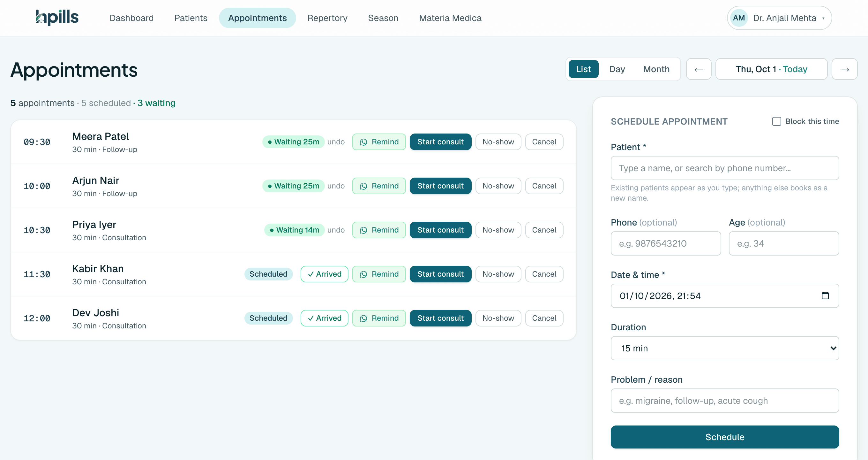The image size is (868, 460).
Task: Cancel Kabir Khan's appointment
Action: pyautogui.click(x=544, y=274)
